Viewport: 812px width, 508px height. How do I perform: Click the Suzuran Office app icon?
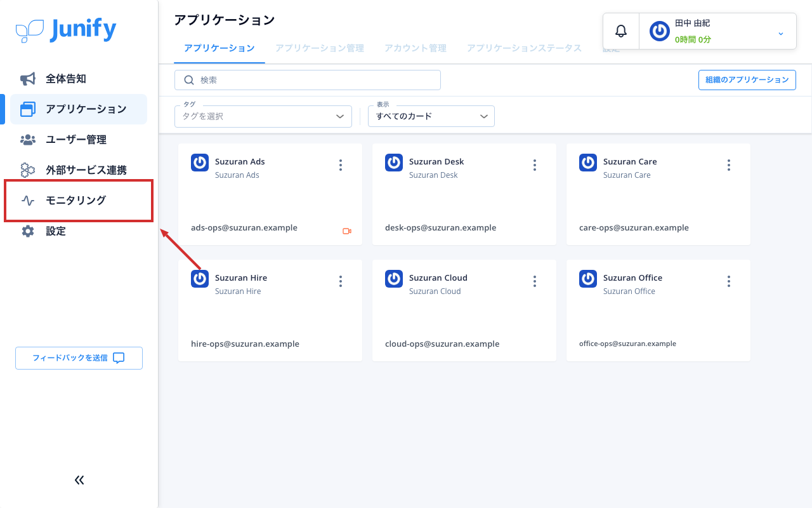(x=588, y=279)
